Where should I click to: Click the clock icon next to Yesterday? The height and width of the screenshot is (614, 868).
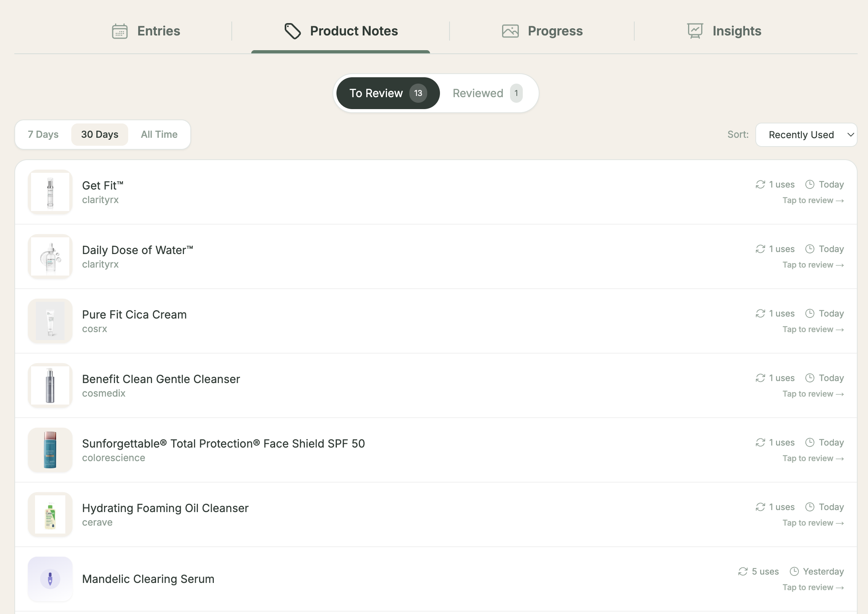pyautogui.click(x=794, y=571)
